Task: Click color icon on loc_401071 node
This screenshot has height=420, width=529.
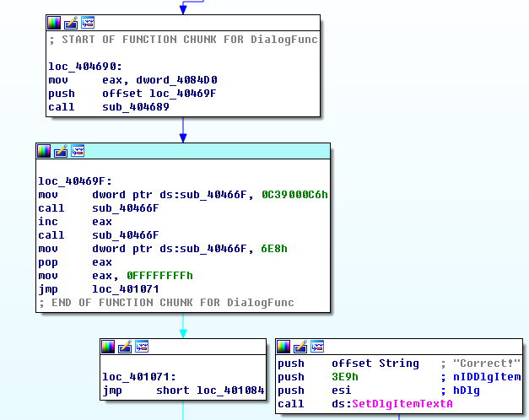Action: click(x=108, y=347)
